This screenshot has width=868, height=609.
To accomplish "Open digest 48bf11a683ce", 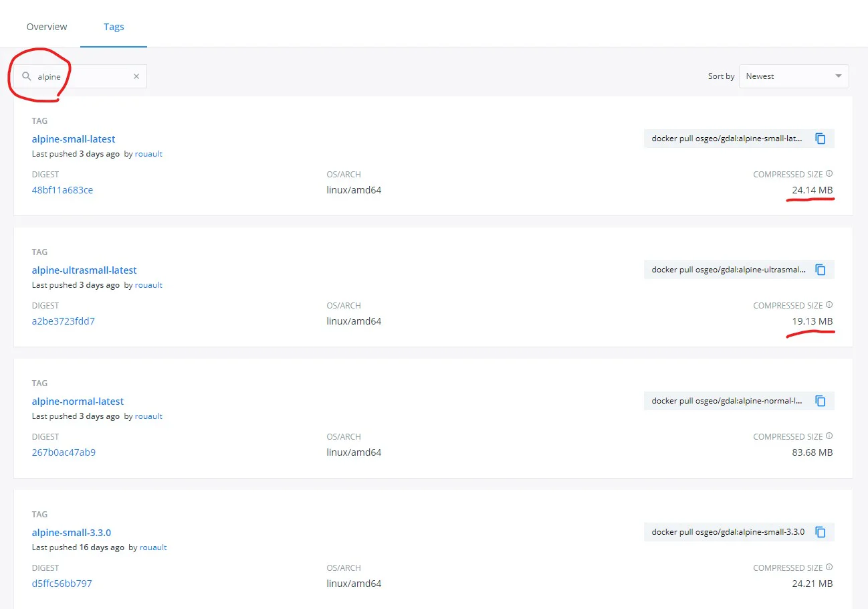I will (x=62, y=190).
